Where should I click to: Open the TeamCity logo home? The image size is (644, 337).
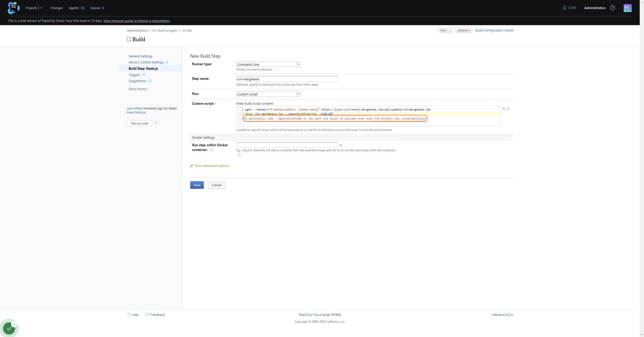(14, 8)
